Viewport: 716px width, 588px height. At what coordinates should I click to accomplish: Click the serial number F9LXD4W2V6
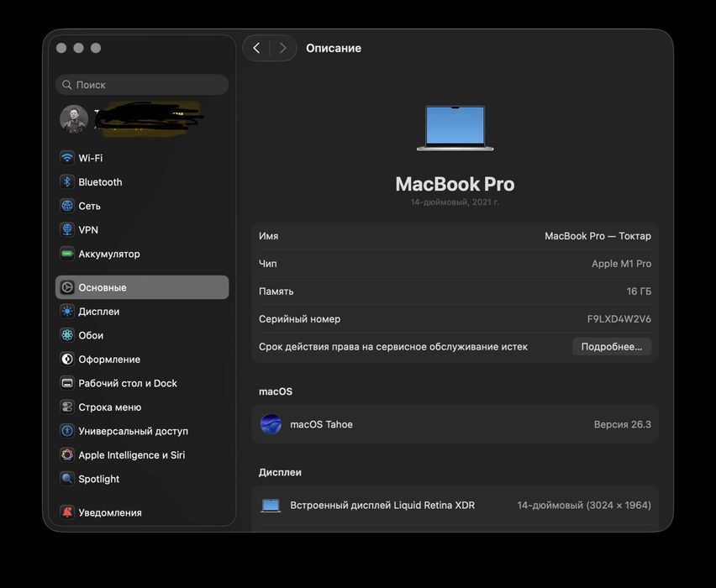tap(619, 318)
